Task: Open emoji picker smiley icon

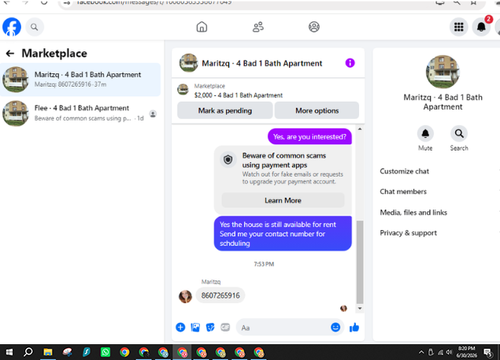Action: [x=335, y=327]
